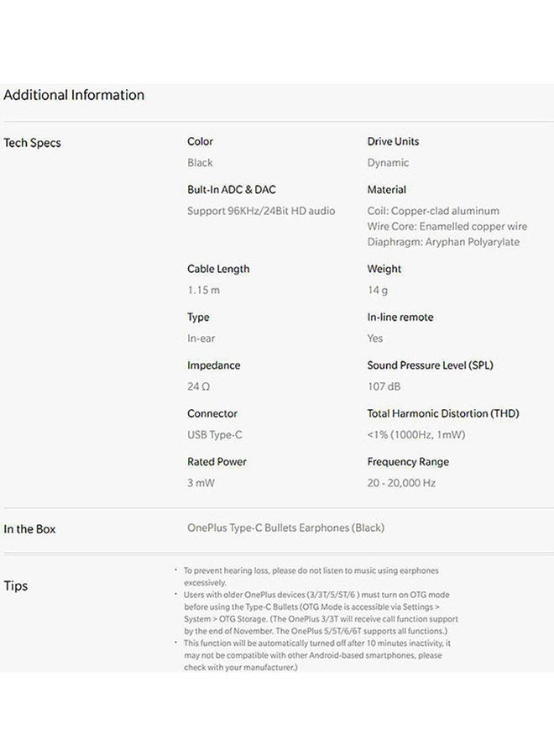554x756 pixels.
Task: Select the Tech Specs section label
Action: (x=32, y=143)
